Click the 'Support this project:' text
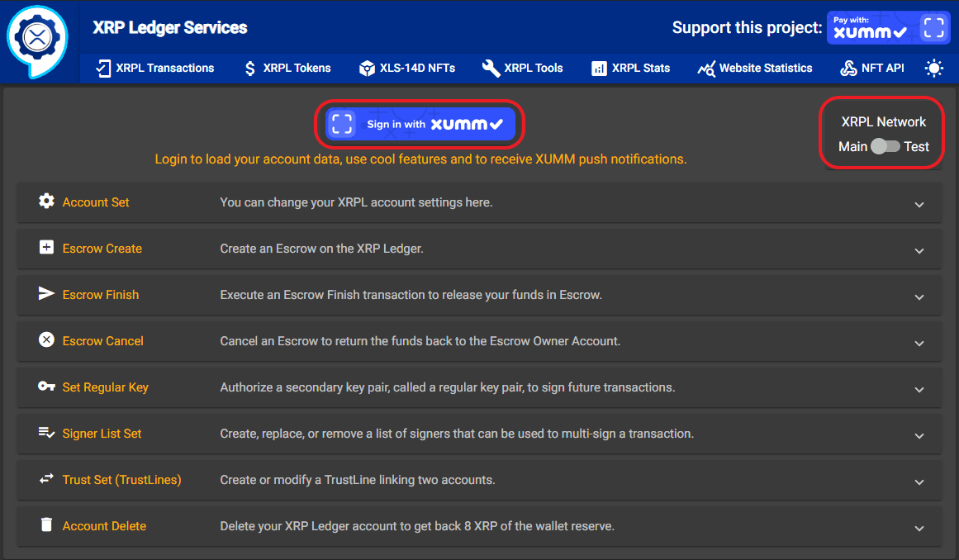Viewport: 959px width, 560px height. coord(747,27)
